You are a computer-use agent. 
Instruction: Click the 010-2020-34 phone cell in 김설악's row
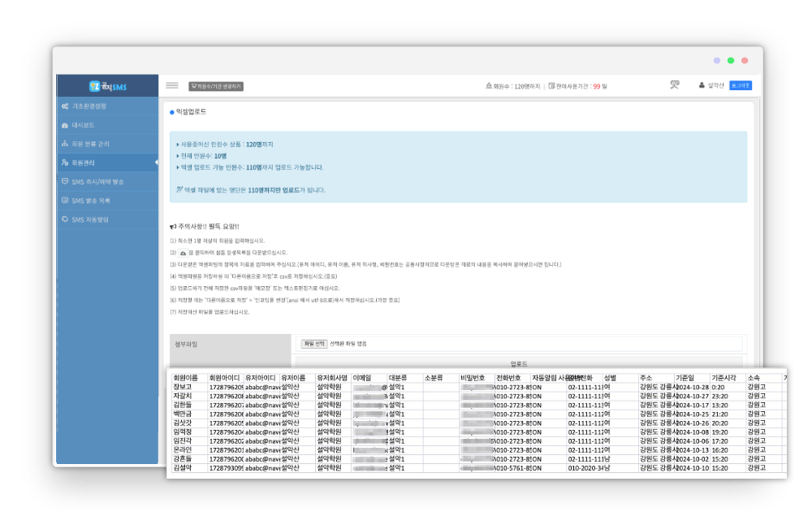587,468
